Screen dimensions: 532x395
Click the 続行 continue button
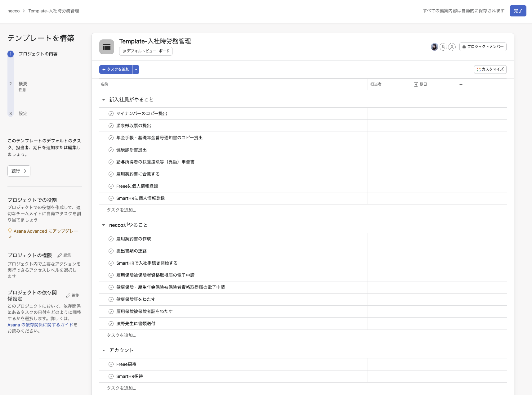[19, 171]
